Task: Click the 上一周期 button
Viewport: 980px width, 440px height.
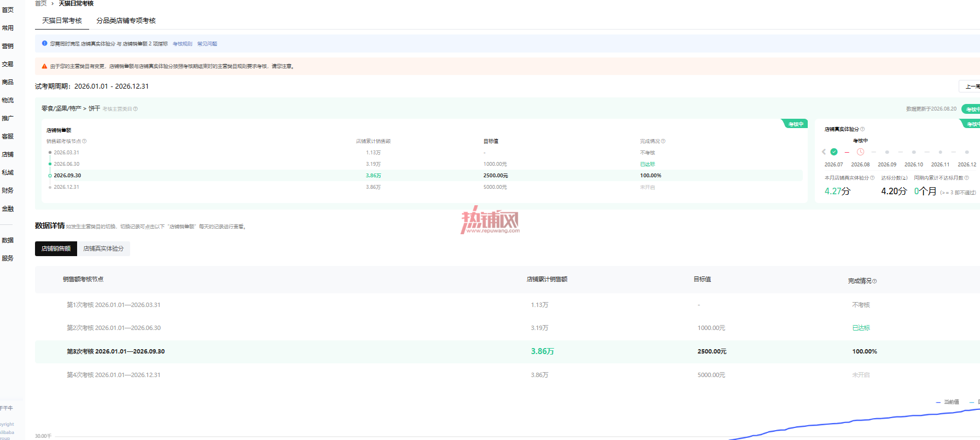Action: [x=970, y=86]
